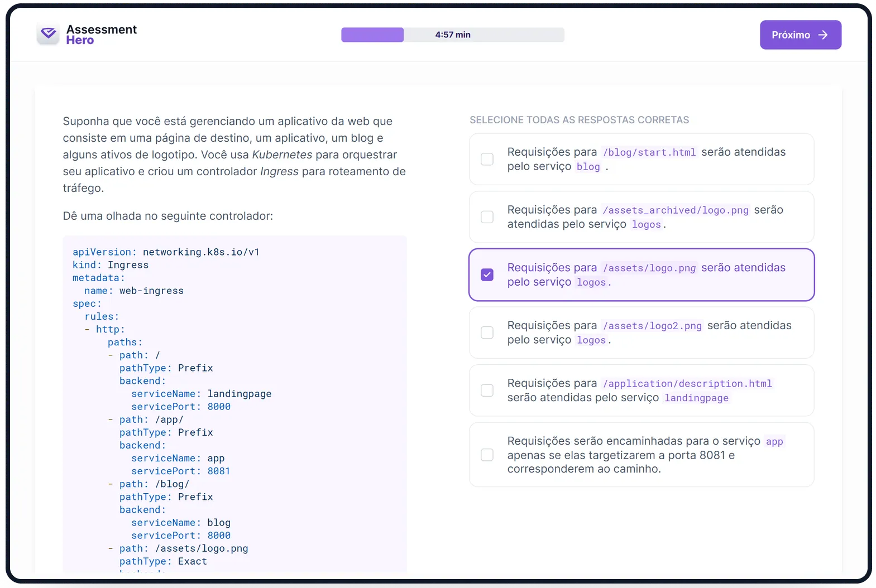This screenshot has height=588, width=876.
Task: Check the /blog/start.html answer checkbox
Action: (x=487, y=159)
